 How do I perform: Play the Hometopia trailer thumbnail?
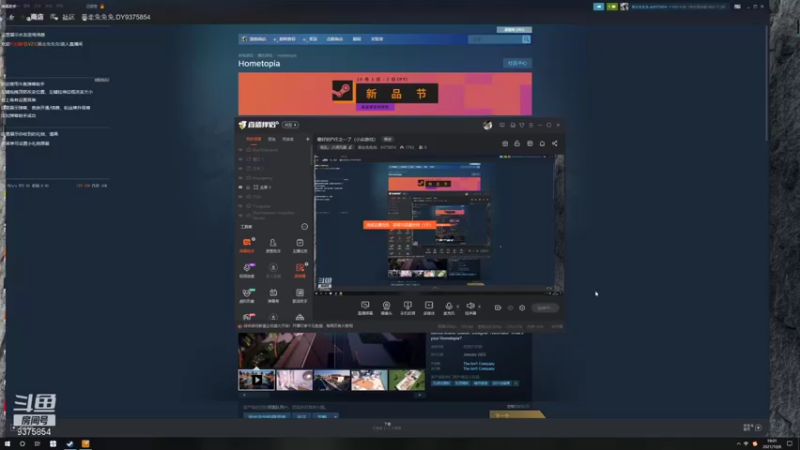[257, 380]
